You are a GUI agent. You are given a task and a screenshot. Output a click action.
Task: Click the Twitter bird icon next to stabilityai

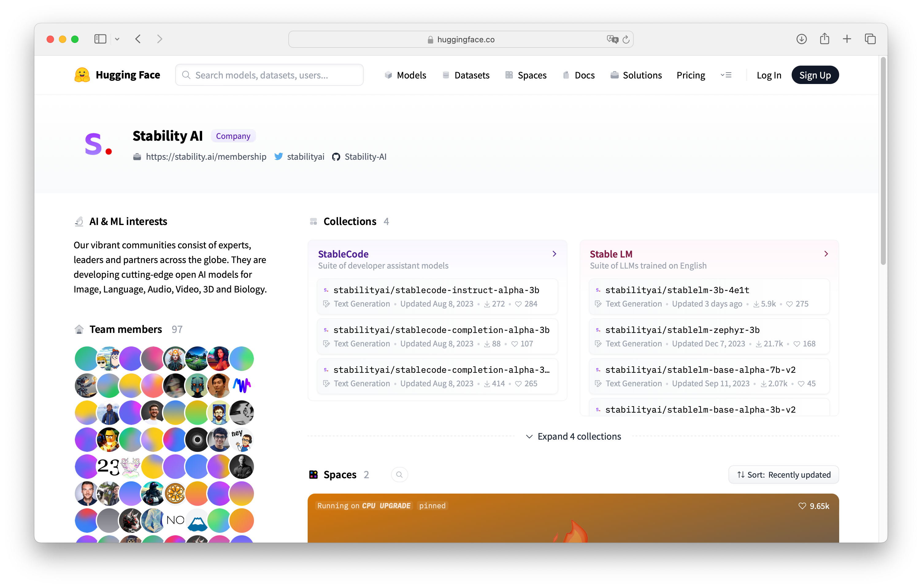279,157
